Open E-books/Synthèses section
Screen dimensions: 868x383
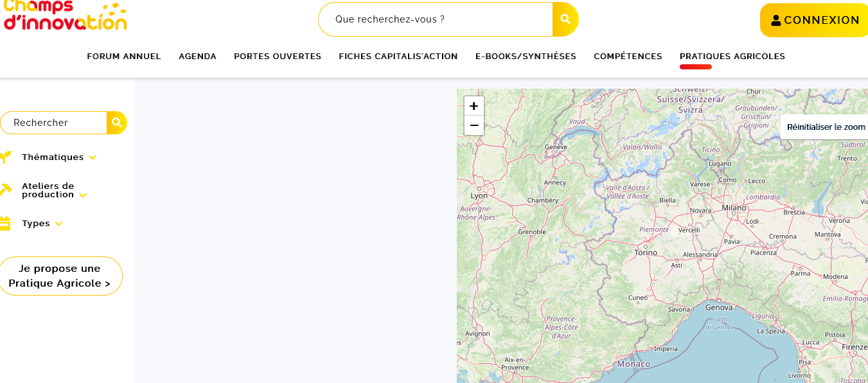[x=526, y=57]
